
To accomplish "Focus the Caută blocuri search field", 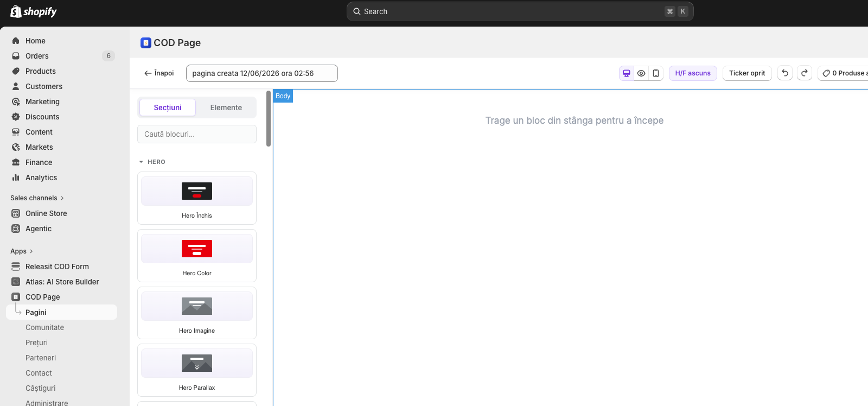I will coord(197,134).
